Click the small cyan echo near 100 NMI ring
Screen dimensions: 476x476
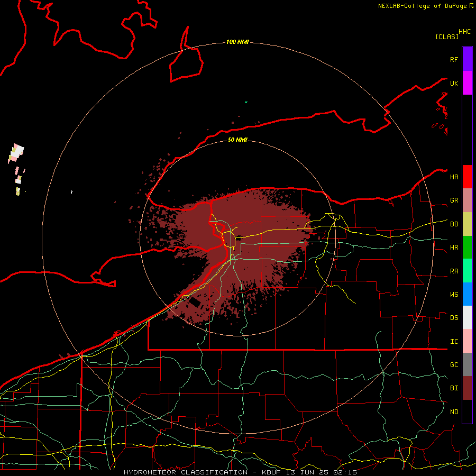click(246, 102)
